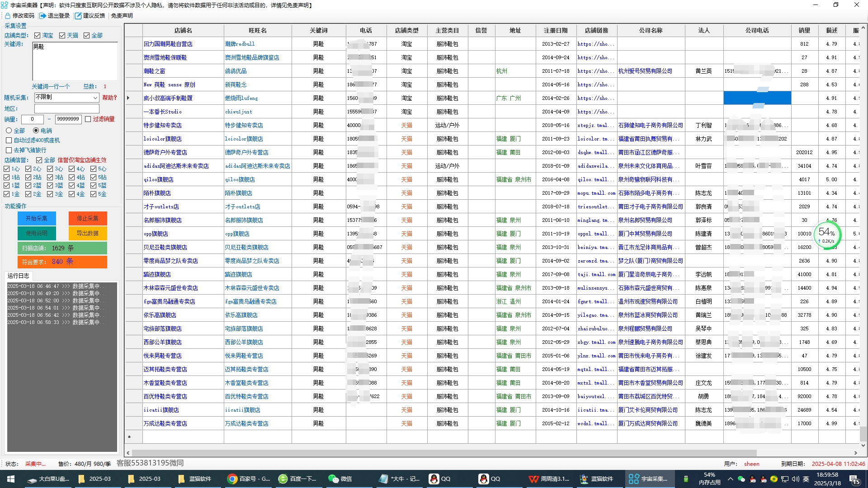Viewport: 868px width, 488px height.
Task: Open first 2025-03 folder in taskbar
Action: coord(95,479)
